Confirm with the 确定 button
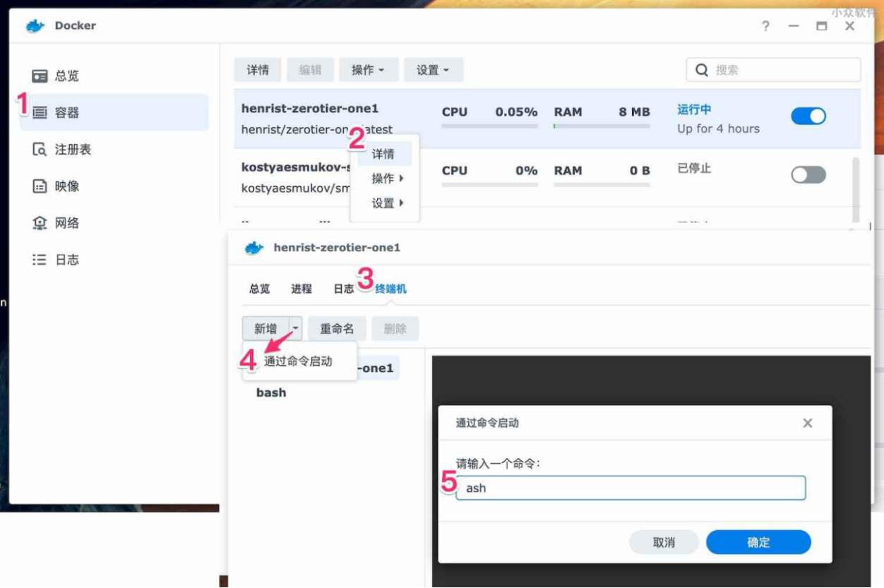Viewport: 884px width, 588px height. (758, 542)
